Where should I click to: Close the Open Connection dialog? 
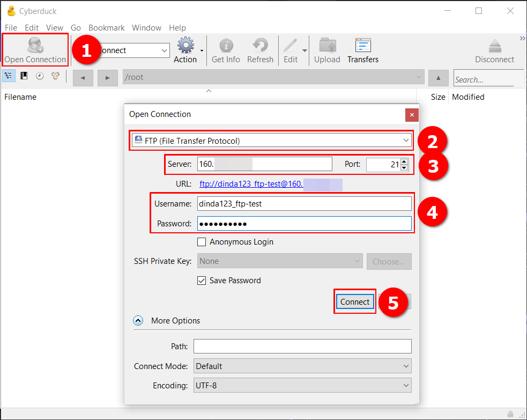pos(412,115)
